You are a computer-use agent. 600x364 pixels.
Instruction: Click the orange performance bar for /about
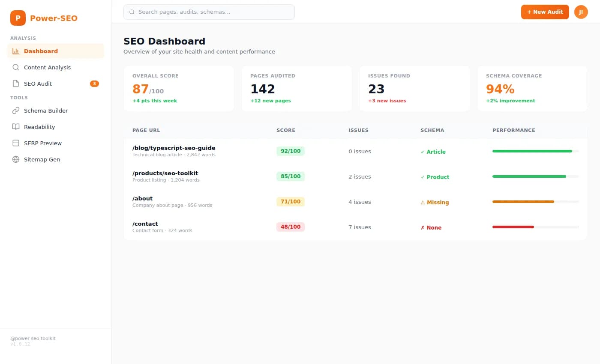(523, 202)
